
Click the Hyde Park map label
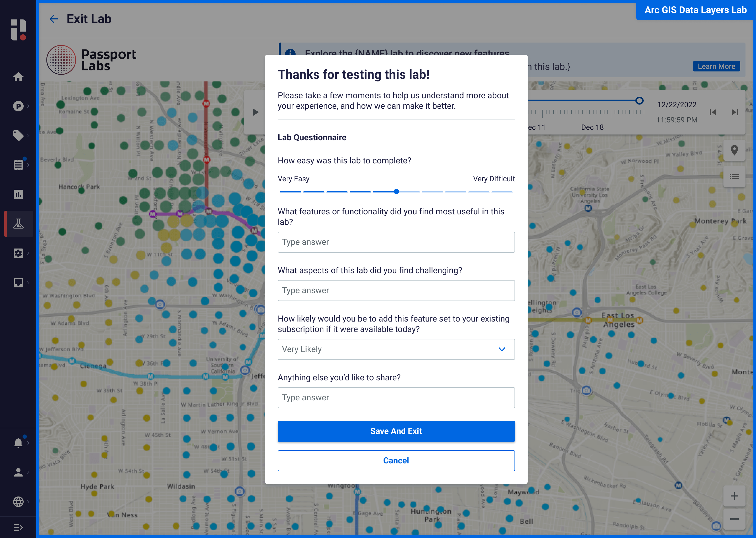click(97, 486)
